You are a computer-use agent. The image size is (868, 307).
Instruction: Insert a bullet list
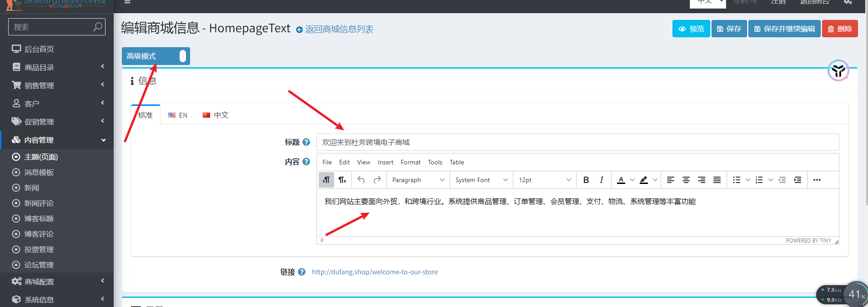736,180
